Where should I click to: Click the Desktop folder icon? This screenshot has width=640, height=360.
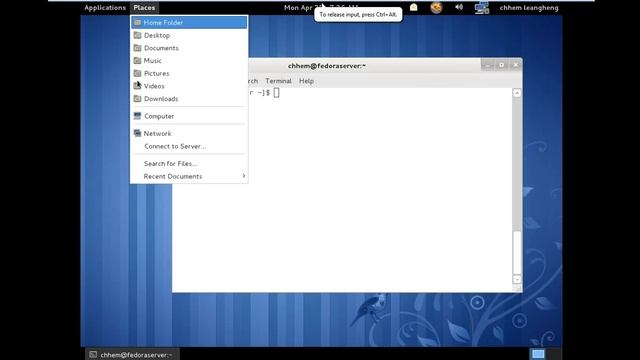point(138,35)
